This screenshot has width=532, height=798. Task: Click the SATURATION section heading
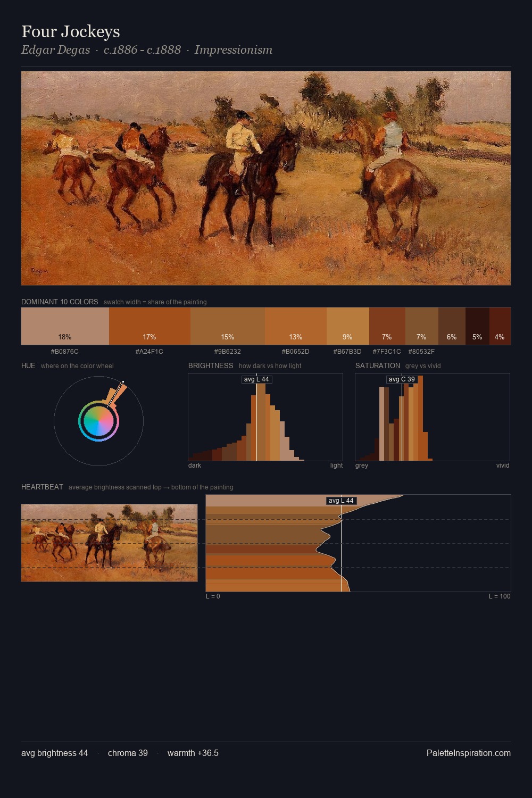pyautogui.click(x=378, y=365)
